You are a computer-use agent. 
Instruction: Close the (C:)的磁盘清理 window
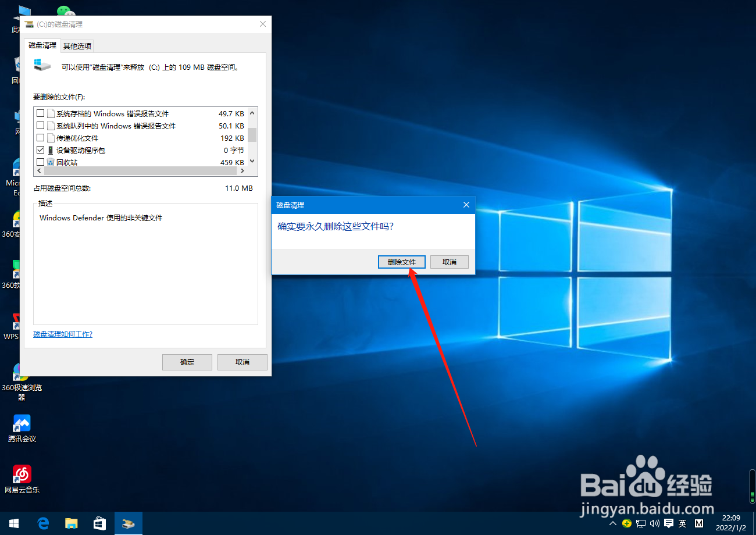coord(263,24)
